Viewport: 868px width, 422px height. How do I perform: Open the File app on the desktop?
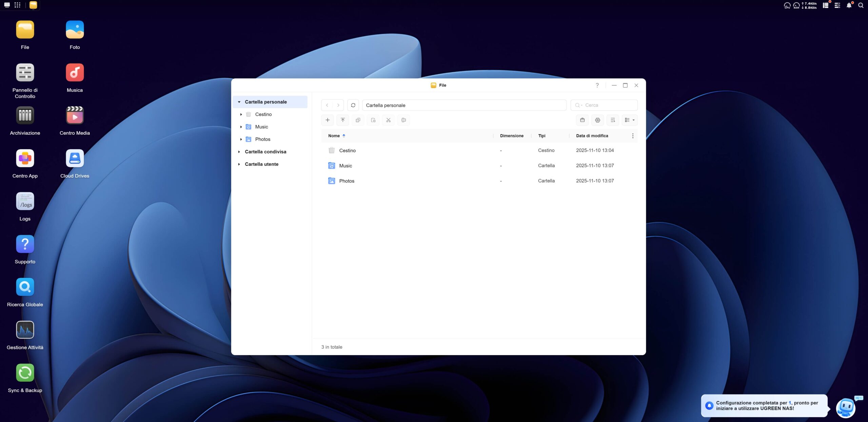pyautogui.click(x=25, y=30)
